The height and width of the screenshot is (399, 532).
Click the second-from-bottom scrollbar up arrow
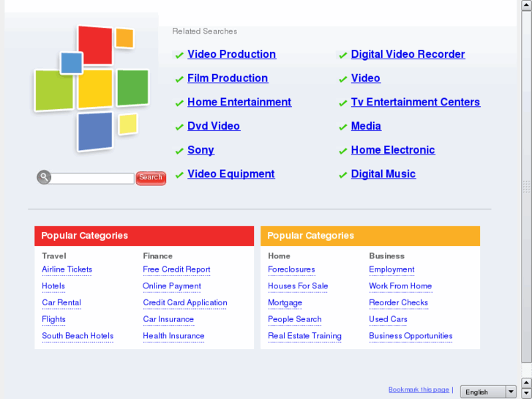(x=526, y=383)
